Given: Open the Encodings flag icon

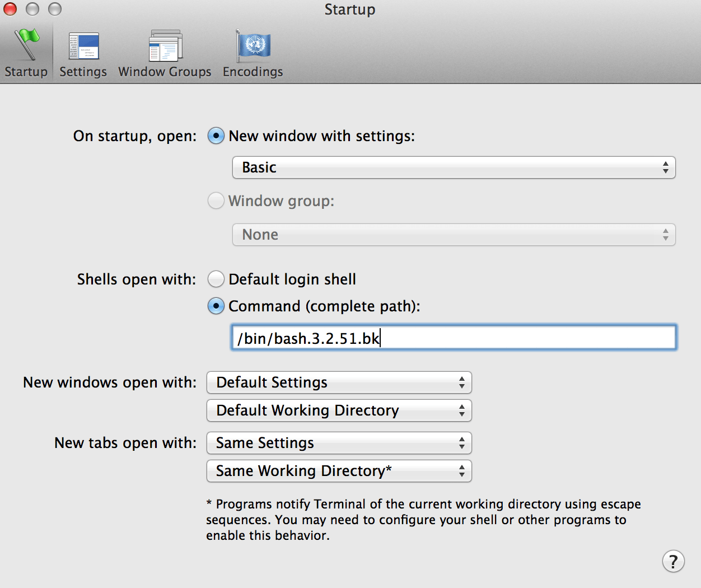Looking at the screenshot, I should click(253, 45).
